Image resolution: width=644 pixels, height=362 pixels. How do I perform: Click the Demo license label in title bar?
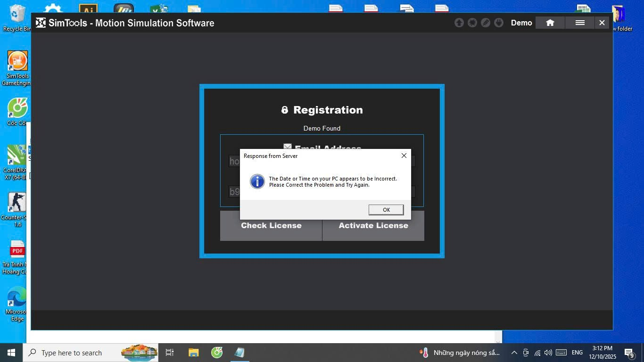[521, 23]
